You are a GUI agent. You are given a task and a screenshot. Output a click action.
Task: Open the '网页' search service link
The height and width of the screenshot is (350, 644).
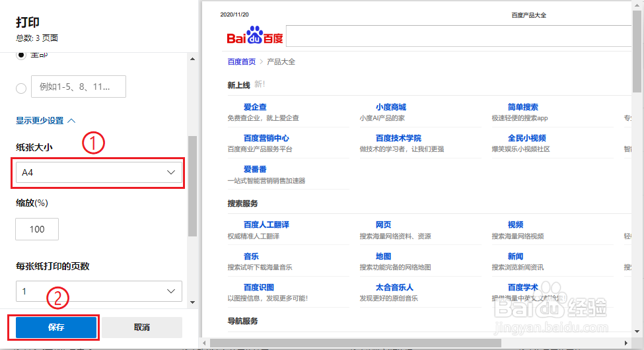click(383, 225)
